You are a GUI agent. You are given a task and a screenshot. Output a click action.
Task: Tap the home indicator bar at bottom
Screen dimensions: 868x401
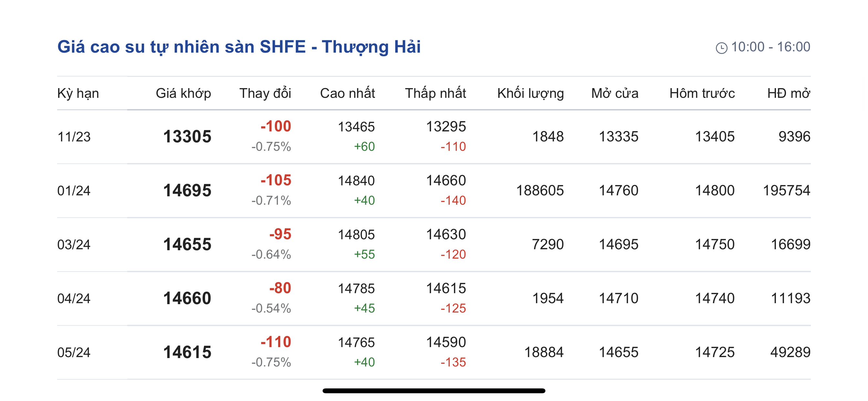tap(434, 391)
